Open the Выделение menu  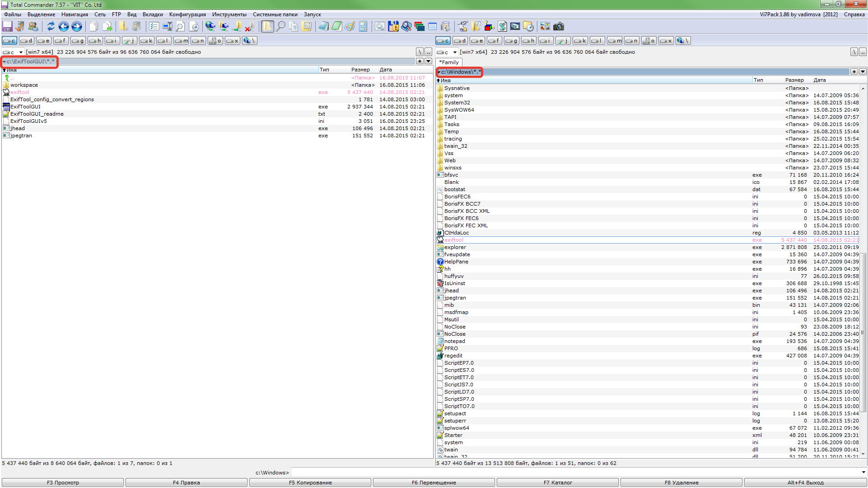[41, 14]
